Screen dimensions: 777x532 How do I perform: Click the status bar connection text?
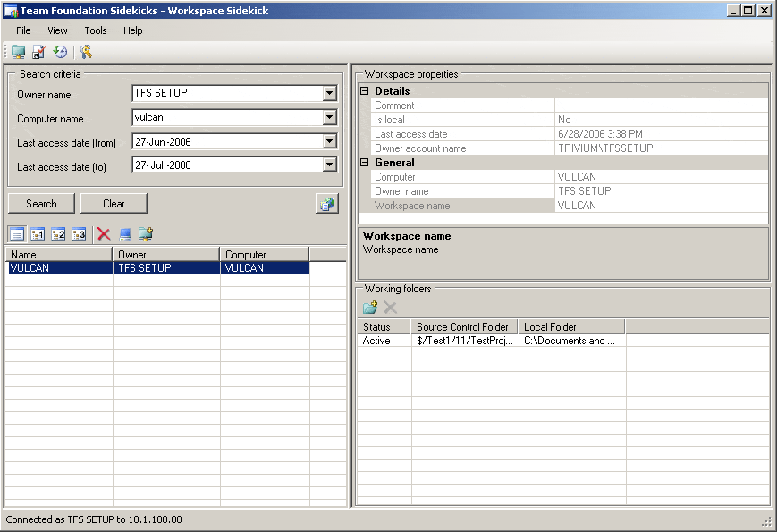point(94,519)
